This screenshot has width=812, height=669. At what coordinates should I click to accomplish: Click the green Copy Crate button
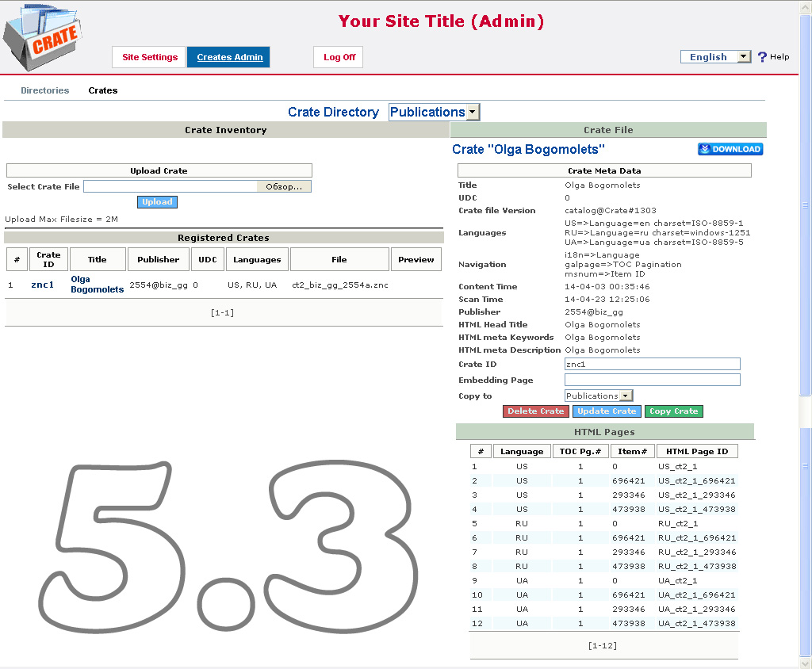point(673,411)
